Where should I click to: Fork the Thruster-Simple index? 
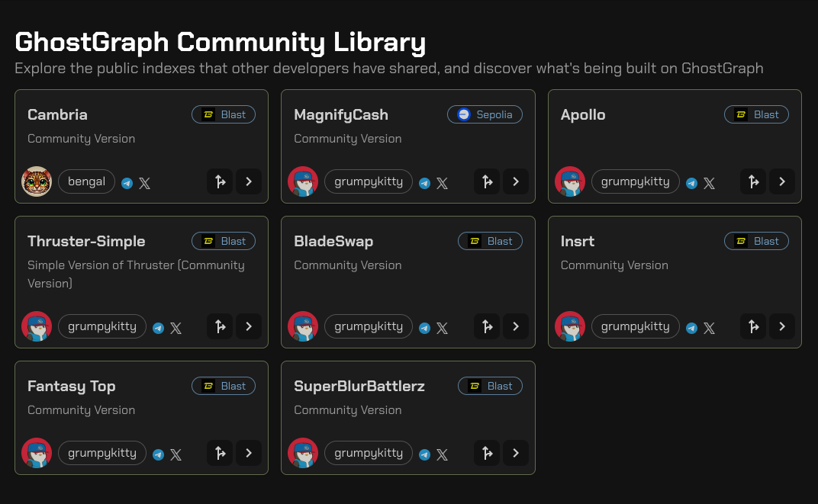pyautogui.click(x=220, y=326)
